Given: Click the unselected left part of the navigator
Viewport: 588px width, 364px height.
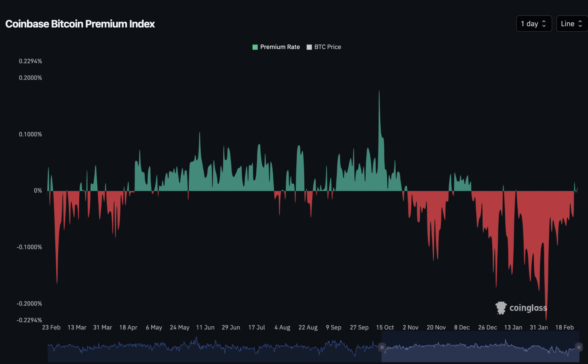Looking at the screenshot, I should [214, 347].
